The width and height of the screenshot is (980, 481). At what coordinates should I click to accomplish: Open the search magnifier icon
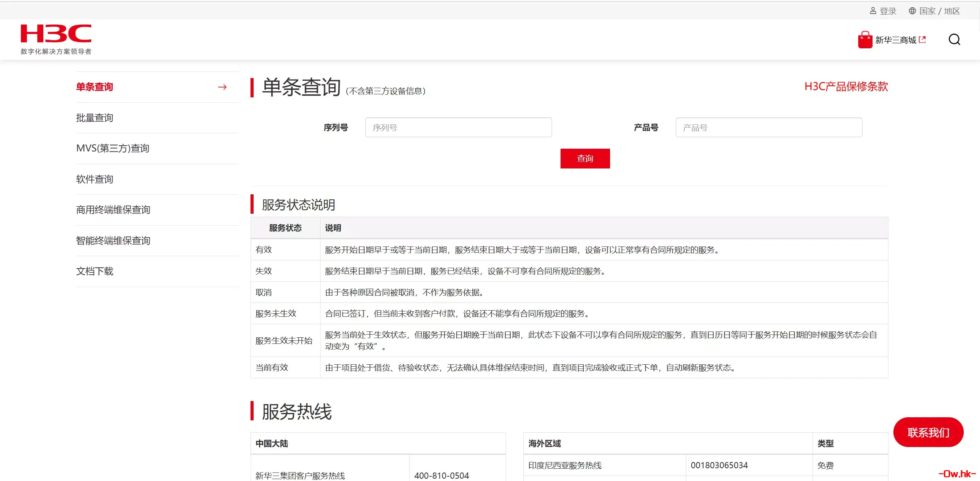coord(954,39)
